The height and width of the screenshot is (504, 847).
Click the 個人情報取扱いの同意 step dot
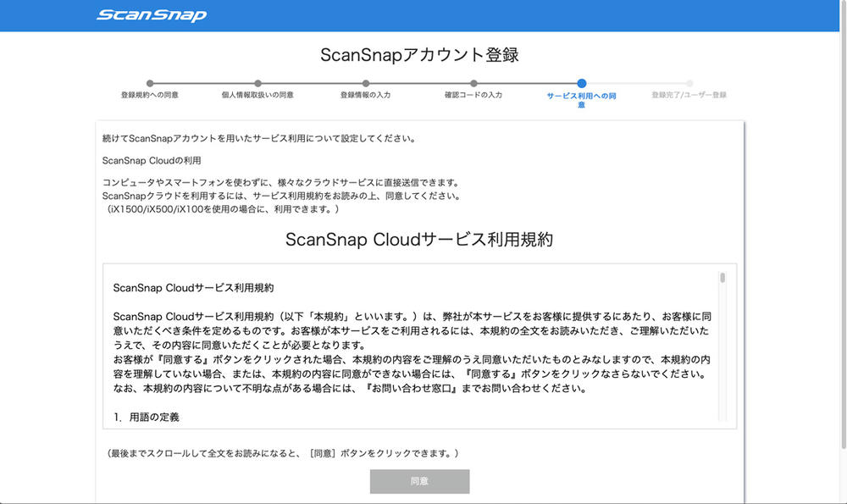click(257, 83)
